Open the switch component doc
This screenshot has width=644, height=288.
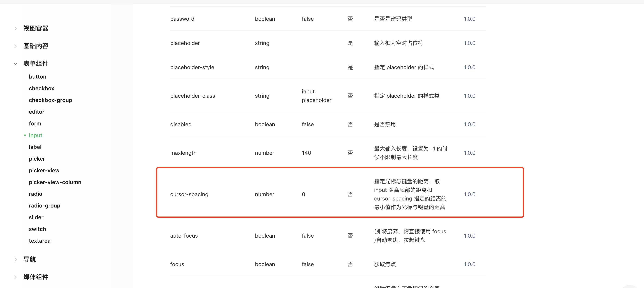pos(37,229)
